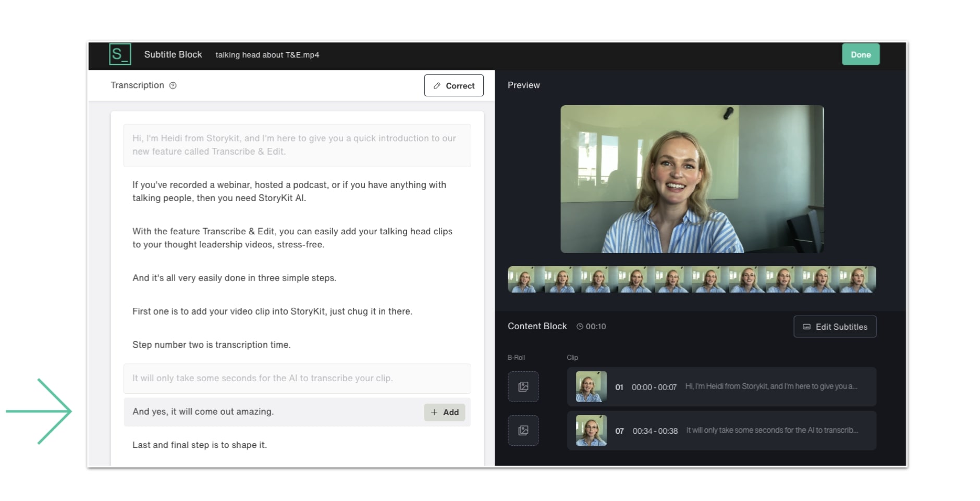Click the Subtitle Block title
This screenshot has width=980, height=501.
coord(173,54)
